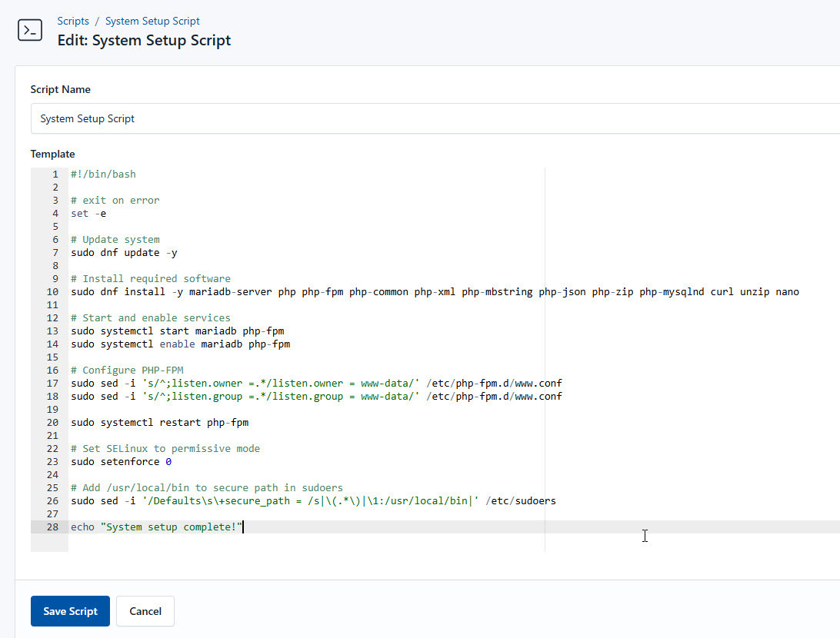The height and width of the screenshot is (638, 840).
Task: Click 'sudo systemctl enable mariadb php-fpm' line
Action: (x=181, y=344)
